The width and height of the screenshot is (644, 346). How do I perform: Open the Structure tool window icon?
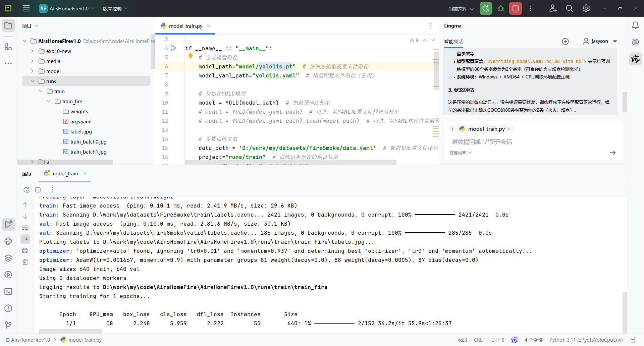click(8, 47)
